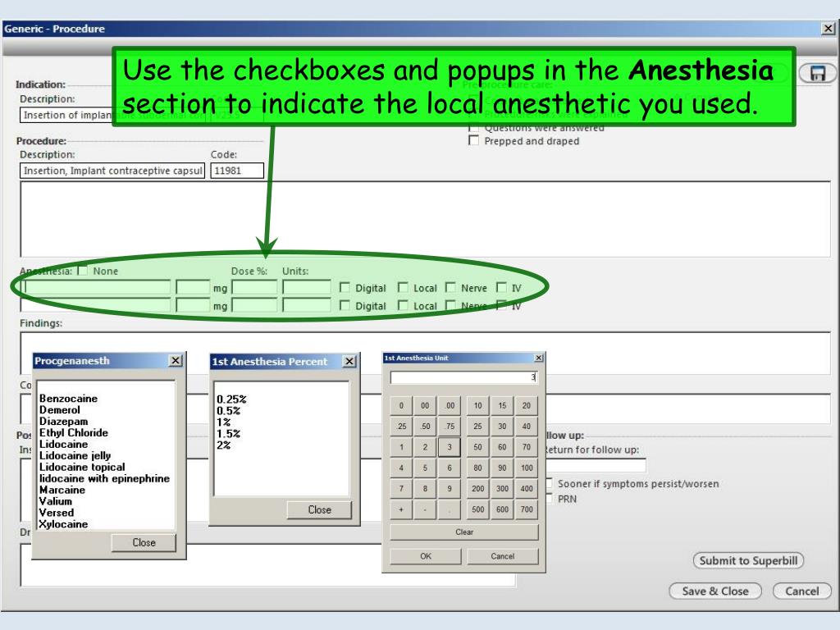Click the procedure Code field 11981
Image resolution: width=840 pixels, height=630 pixels.
coord(237,171)
